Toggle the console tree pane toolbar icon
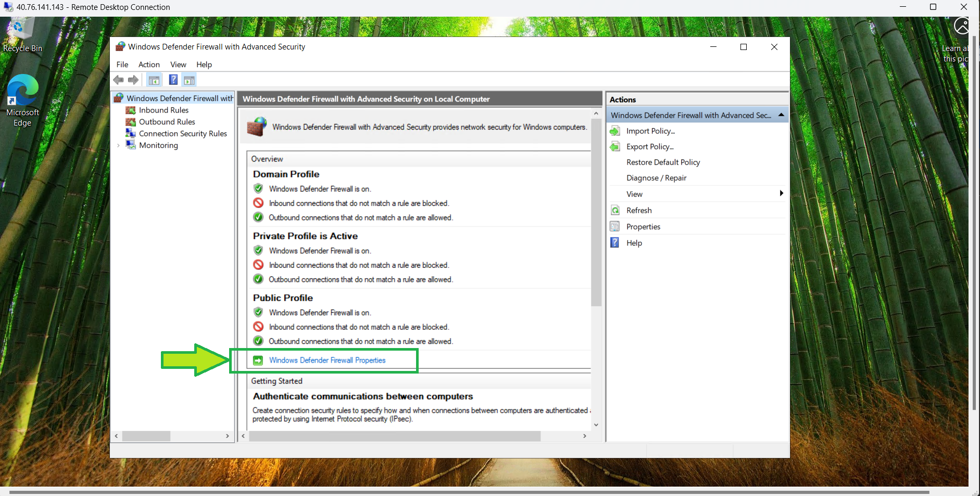Viewport: 980px width, 496px height. [x=154, y=80]
